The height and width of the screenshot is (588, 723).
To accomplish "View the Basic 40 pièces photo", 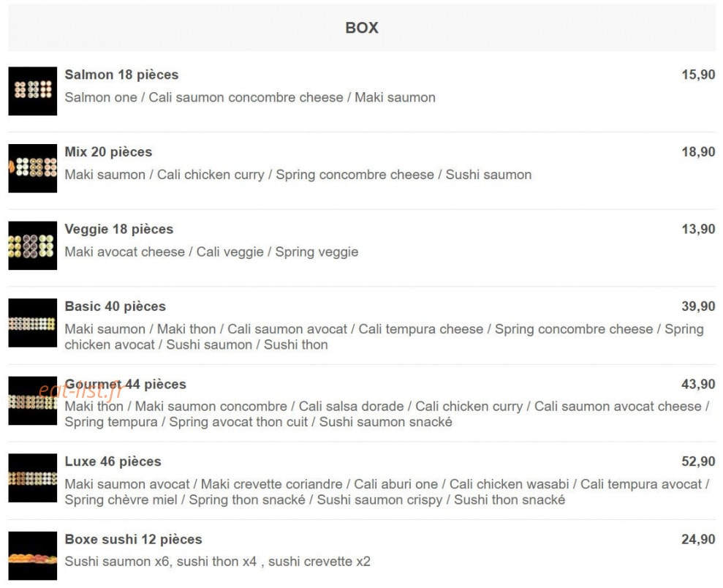I will (x=33, y=323).
